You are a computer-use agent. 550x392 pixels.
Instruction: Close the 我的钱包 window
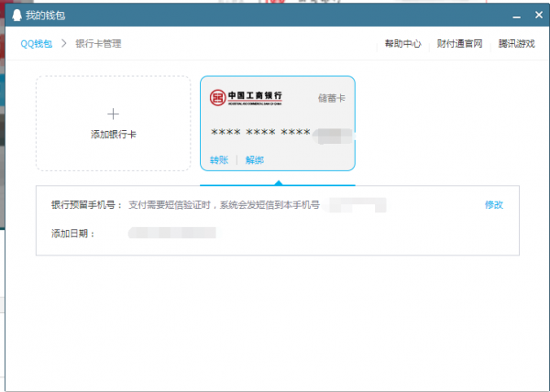coord(539,15)
